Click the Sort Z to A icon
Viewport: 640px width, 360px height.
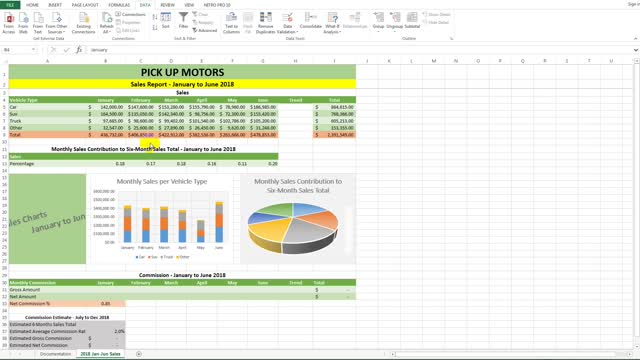155,28
